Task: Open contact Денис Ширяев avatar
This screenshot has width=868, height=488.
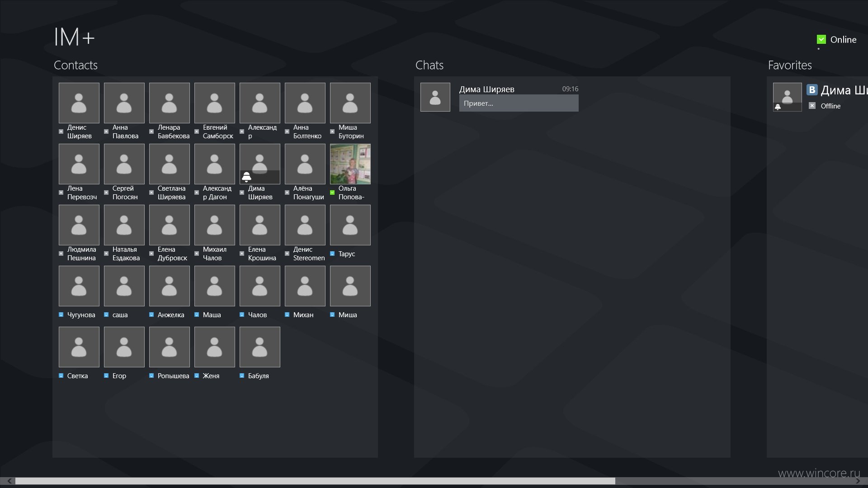Action: coord(79,103)
